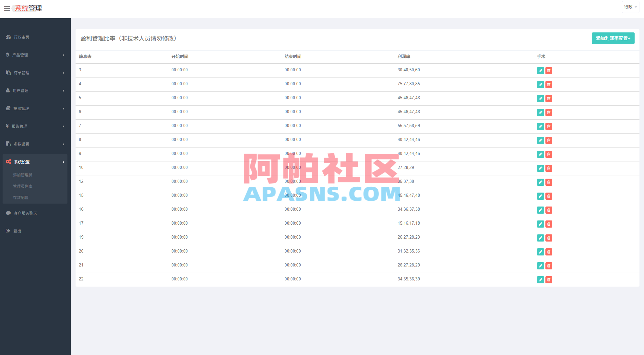Click the 登出 logout icon

(7, 231)
